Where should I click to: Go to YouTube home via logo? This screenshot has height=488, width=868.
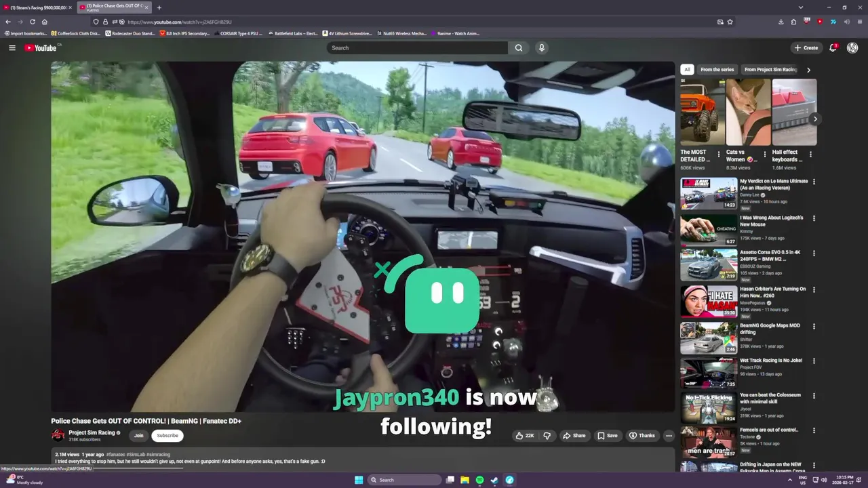point(41,47)
